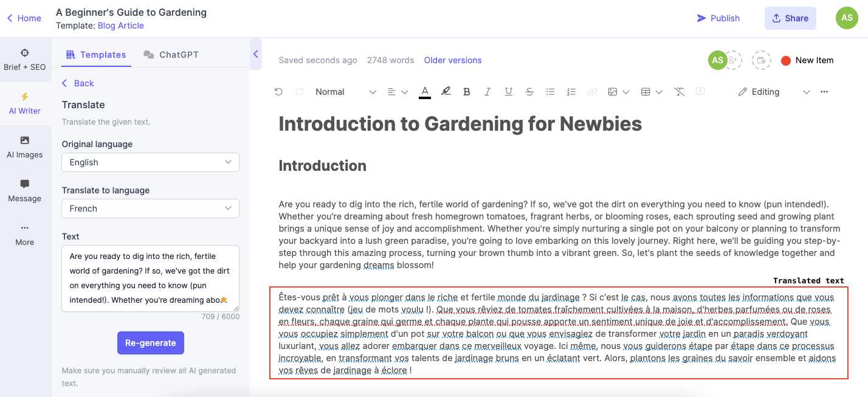Open Older versions
The image size is (868, 397).
[x=453, y=60]
